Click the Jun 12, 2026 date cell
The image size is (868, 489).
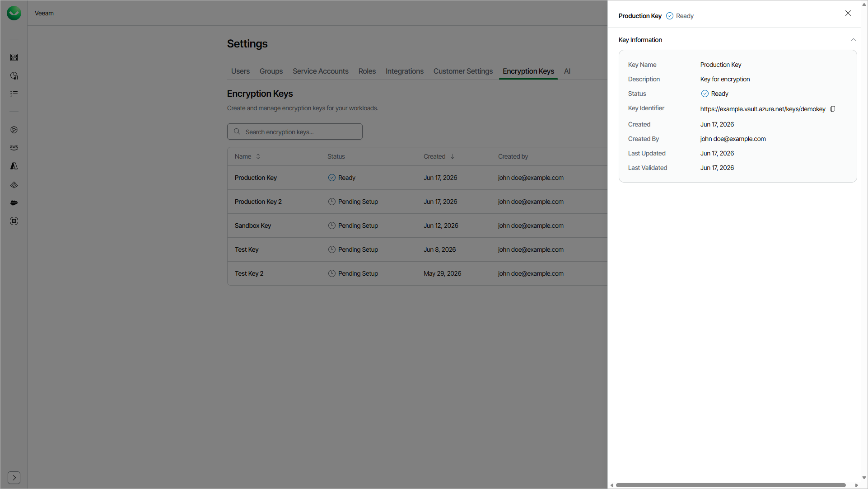click(441, 226)
